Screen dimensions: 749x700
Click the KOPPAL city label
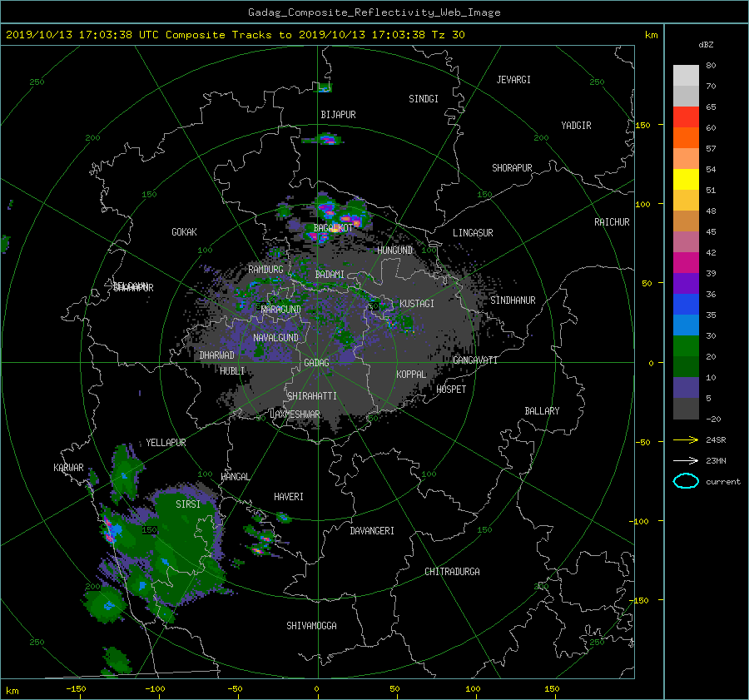point(411,375)
